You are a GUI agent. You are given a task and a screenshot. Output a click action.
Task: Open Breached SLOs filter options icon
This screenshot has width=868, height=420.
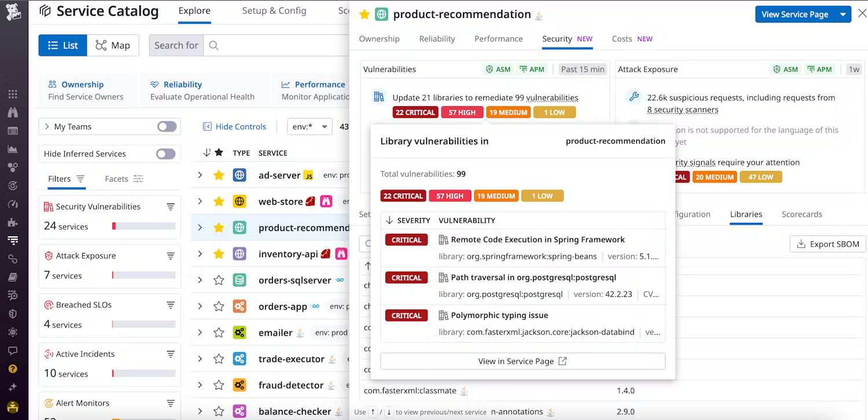click(x=171, y=305)
